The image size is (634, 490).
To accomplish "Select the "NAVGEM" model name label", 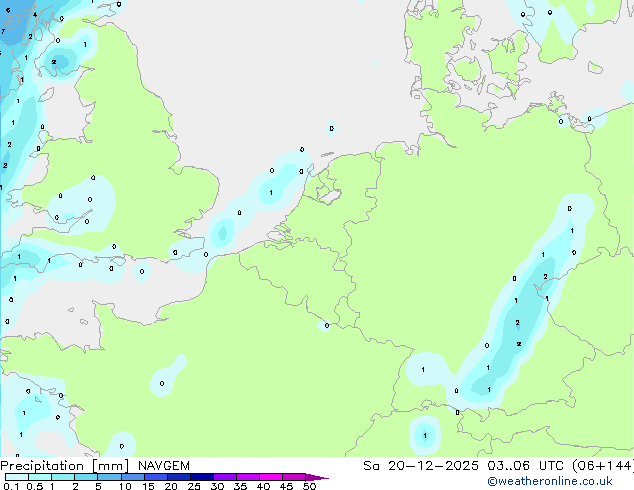I will [x=164, y=466].
